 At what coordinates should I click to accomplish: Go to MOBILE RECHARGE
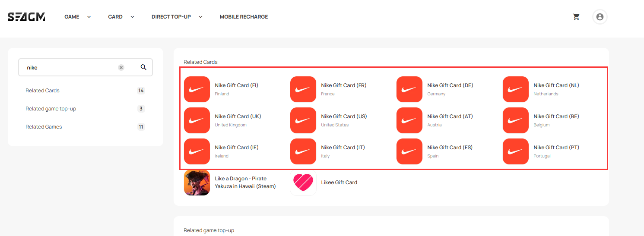pyautogui.click(x=244, y=17)
